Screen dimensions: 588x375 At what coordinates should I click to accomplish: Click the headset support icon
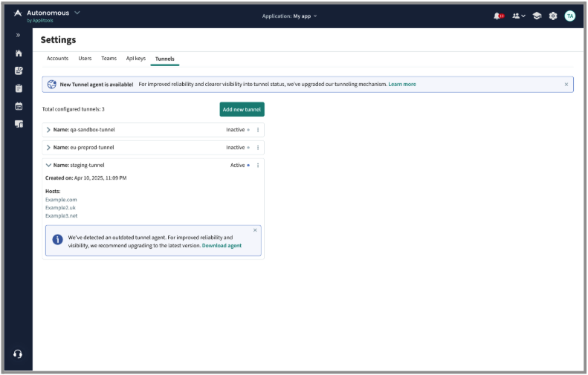[18, 353]
